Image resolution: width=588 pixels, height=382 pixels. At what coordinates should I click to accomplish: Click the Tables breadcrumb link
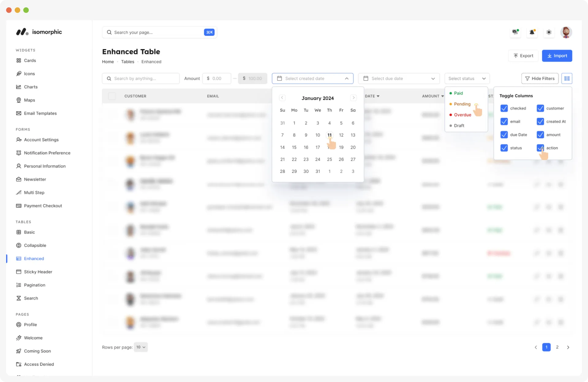point(127,61)
